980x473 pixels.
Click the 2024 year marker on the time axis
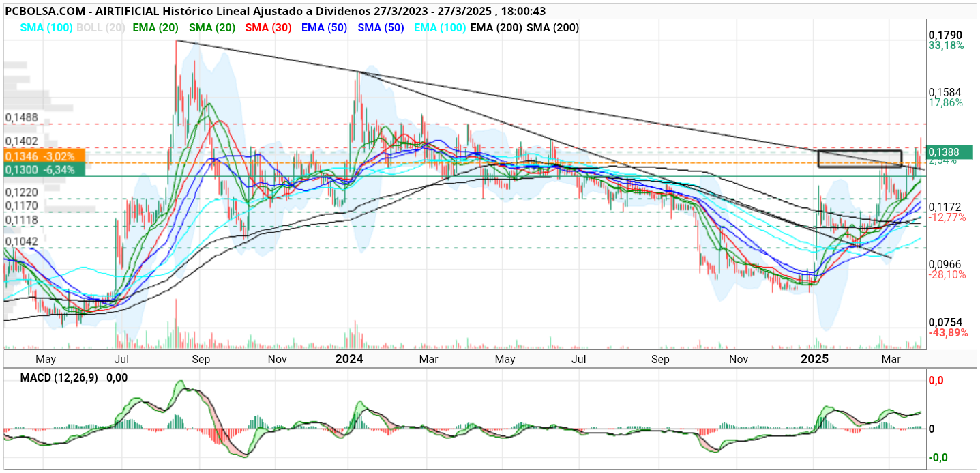350,358
